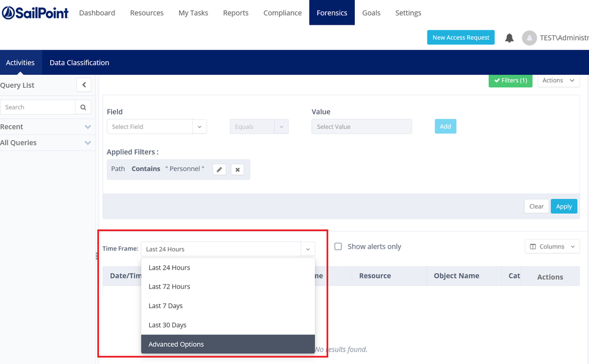Switch to the Data Classification tab
This screenshot has width=589, height=364.
(x=79, y=62)
